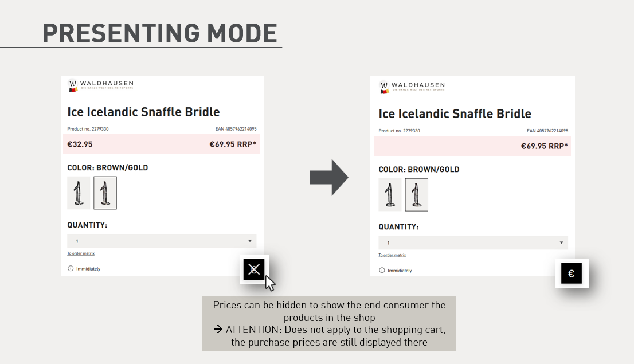Open the 'To order matrix' link, right panel
This screenshot has width=634, height=364.
coord(392,255)
